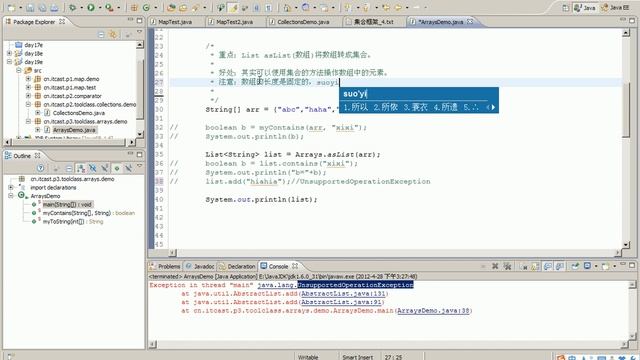Collapse All icon in Outline toolbar
The width and height of the screenshot is (640, 360).
click(x=69, y=168)
